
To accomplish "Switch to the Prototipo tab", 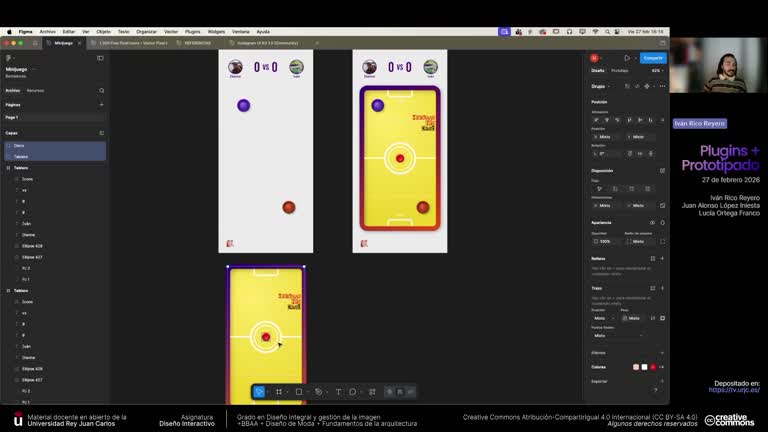I will pyautogui.click(x=620, y=71).
